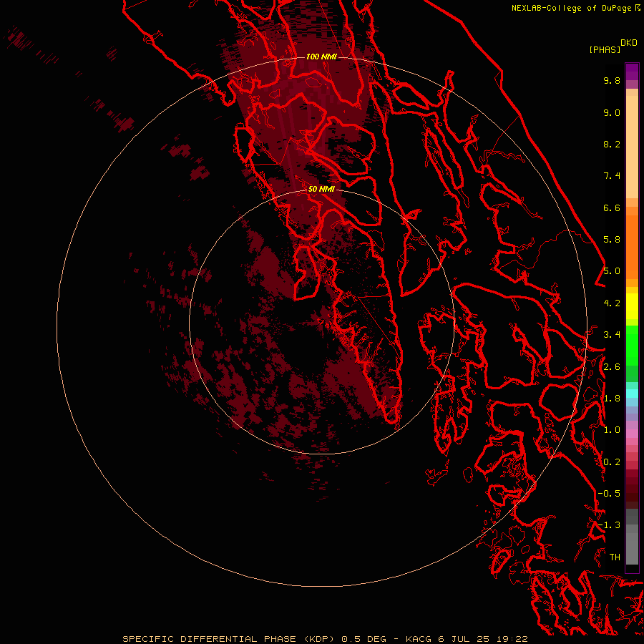Click the 5.8 colorbar value

[612, 240]
